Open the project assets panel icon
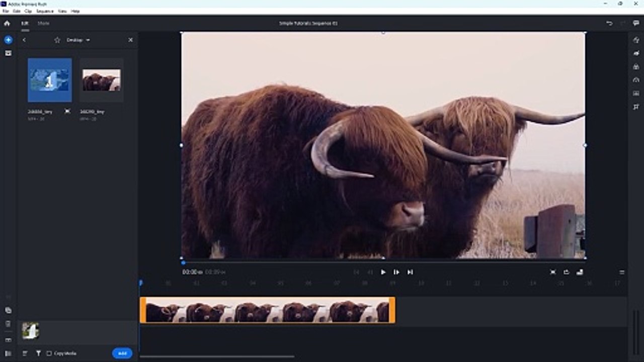Viewport: 644px width, 362px height. click(x=8, y=53)
